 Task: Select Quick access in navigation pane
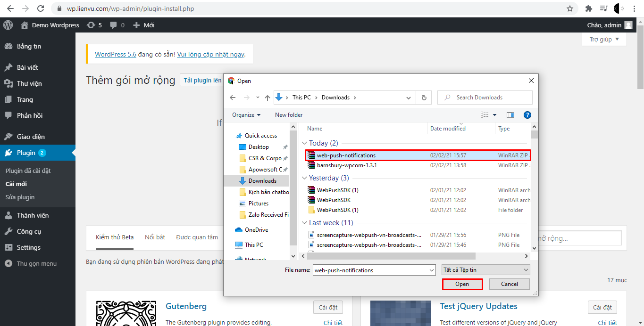tap(260, 136)
